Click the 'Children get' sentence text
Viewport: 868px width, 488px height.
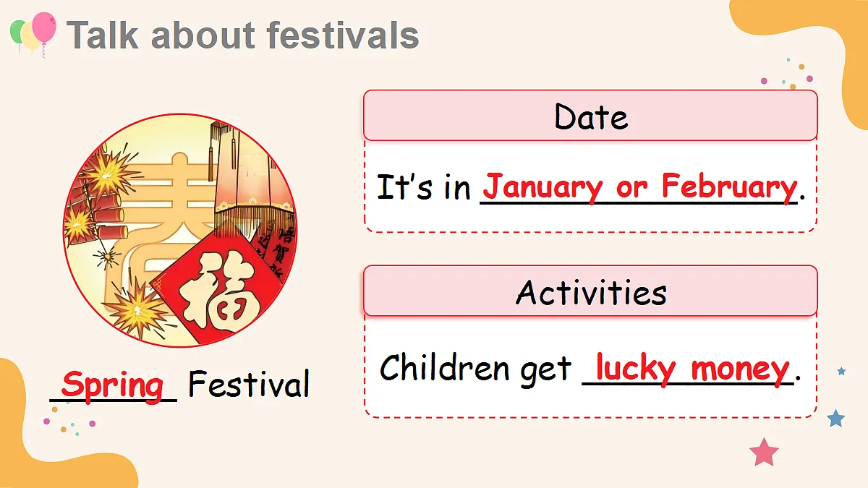(x=476, y=369)
